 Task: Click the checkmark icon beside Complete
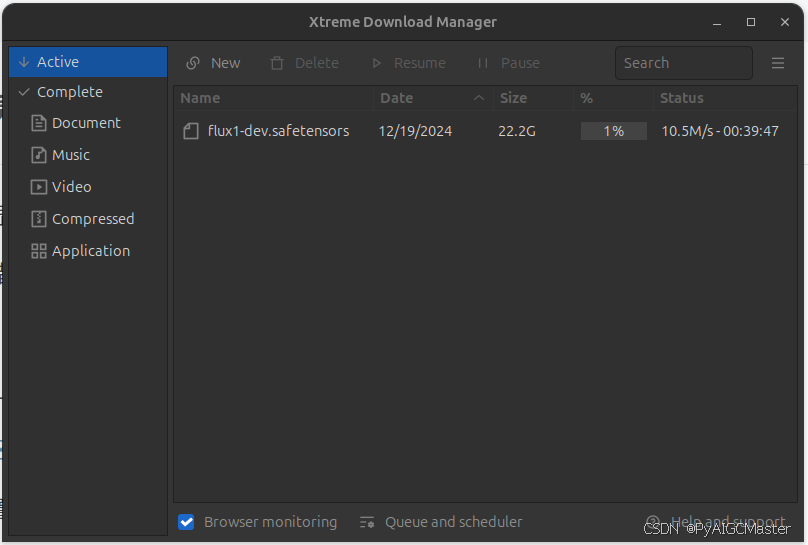[x=24, y=92]
